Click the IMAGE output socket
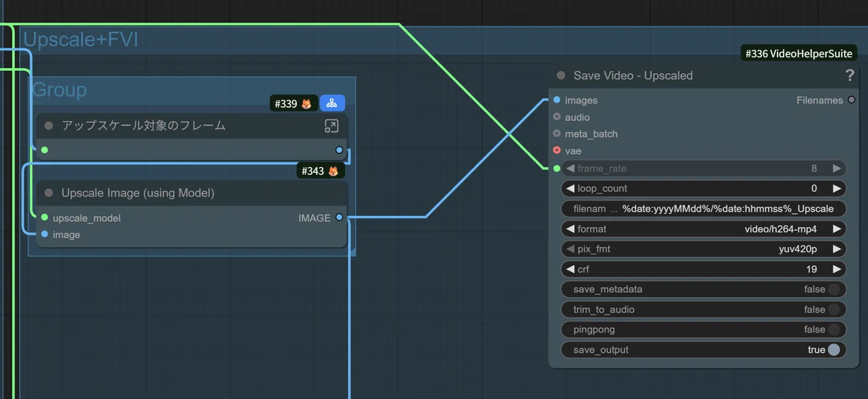 click(339, 218)
